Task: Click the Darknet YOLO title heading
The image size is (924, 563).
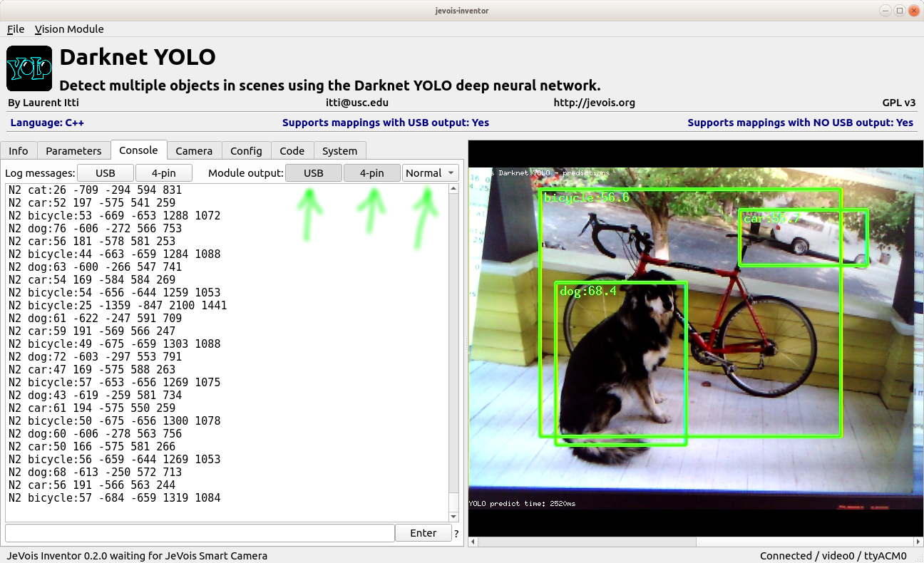Action: coord(138,57)
